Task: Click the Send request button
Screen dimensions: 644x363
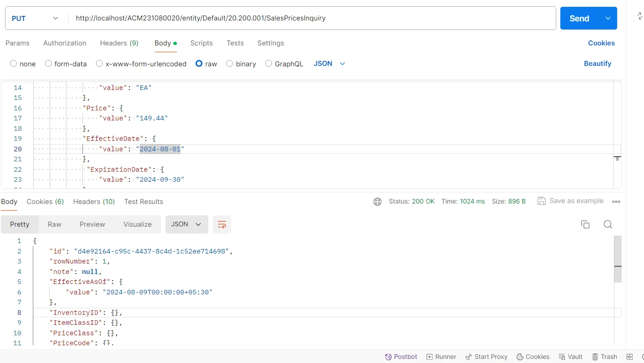Action: (579, 18)
